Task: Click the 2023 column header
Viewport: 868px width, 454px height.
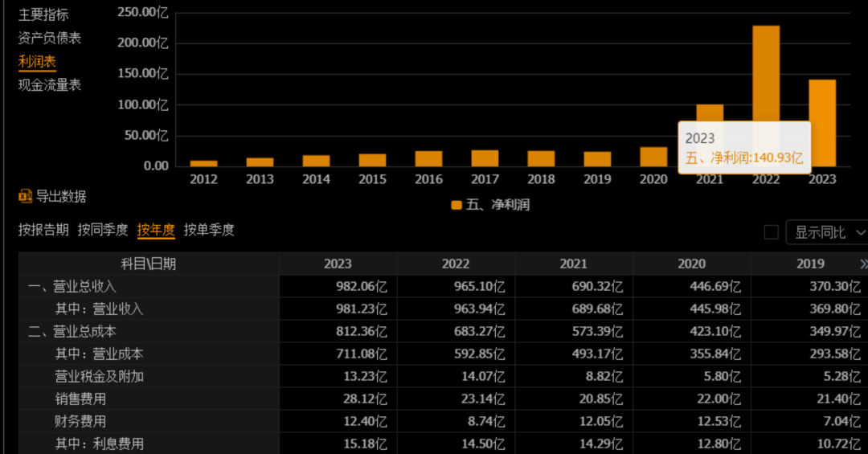Action: [338, 264]
